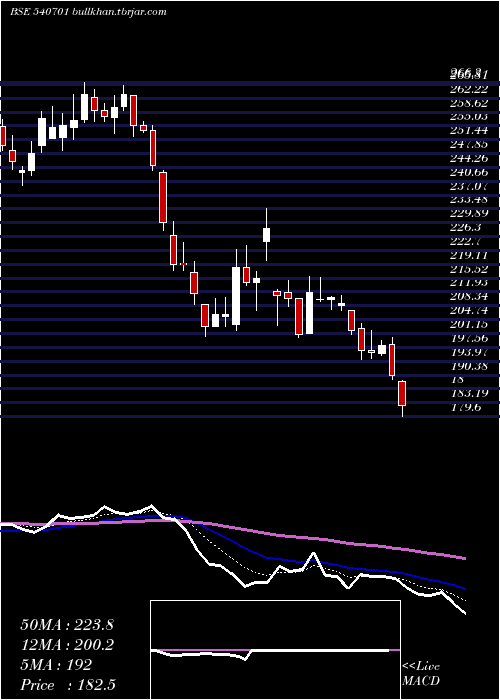Click the 251.44 price axis label
500x700 pixels.
(468, 131)
